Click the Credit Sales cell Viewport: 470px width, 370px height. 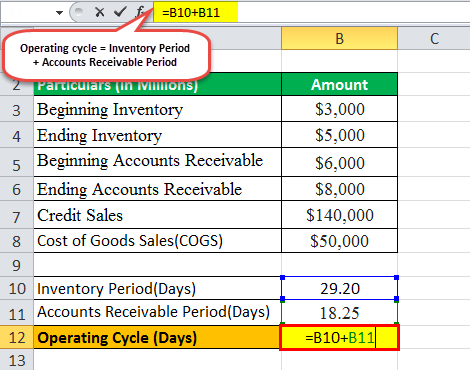pyautogui.click(x=158, y=215)
